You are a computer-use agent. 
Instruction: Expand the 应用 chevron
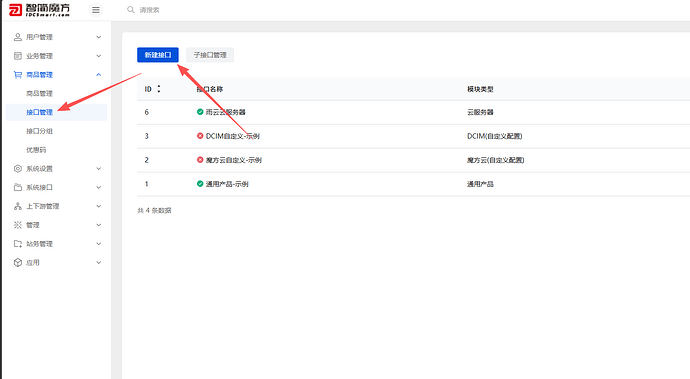99,262
